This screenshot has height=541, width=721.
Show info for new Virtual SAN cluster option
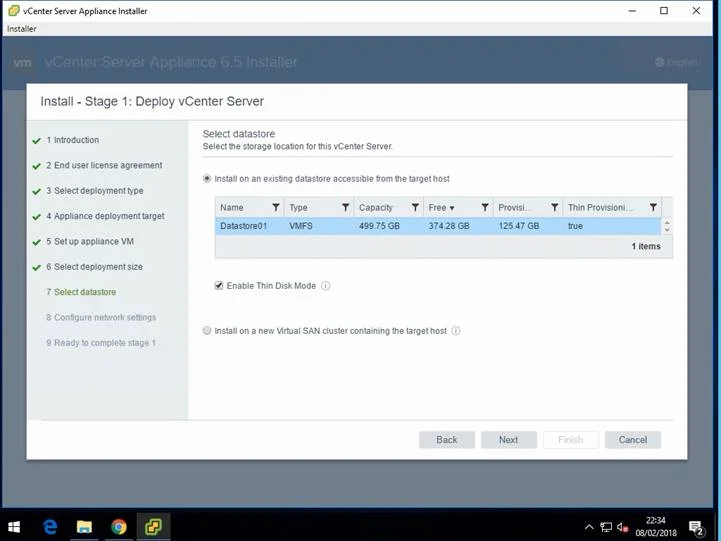tap(456, 330)
